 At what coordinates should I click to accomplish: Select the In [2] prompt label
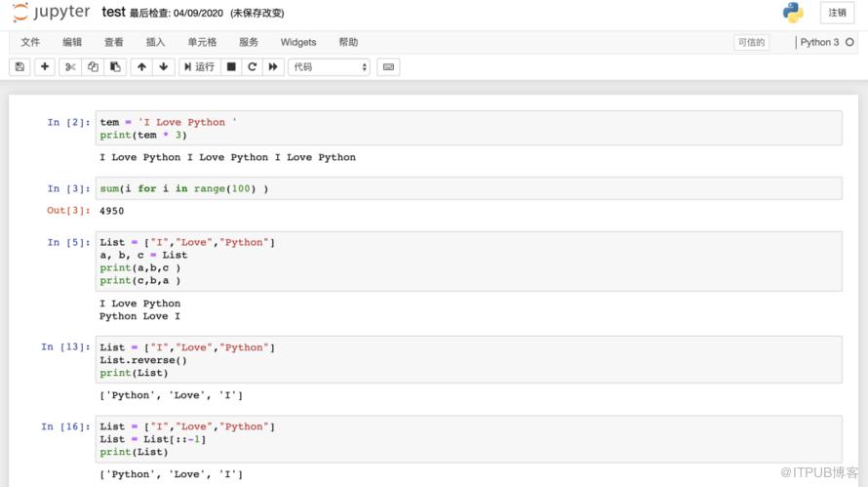click(68, 122)
